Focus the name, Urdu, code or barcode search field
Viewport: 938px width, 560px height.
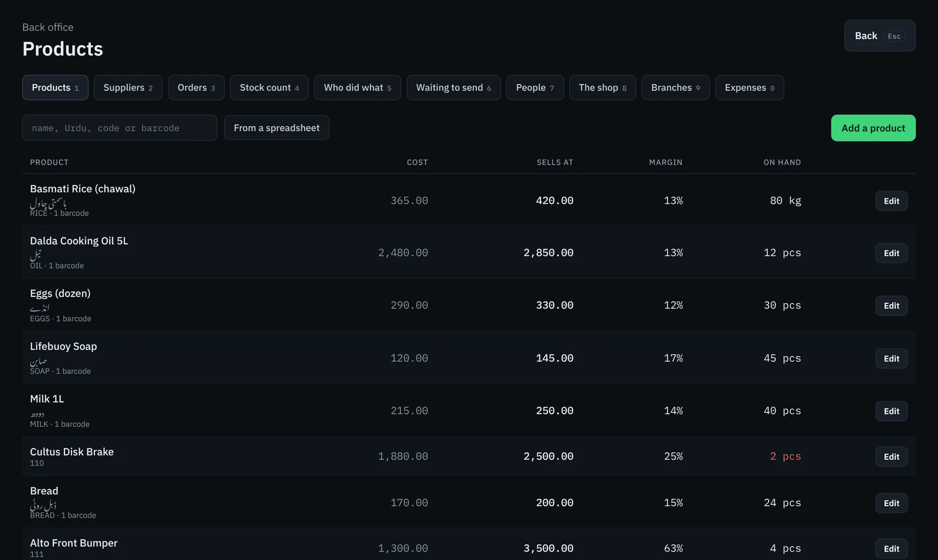(120, 128)
